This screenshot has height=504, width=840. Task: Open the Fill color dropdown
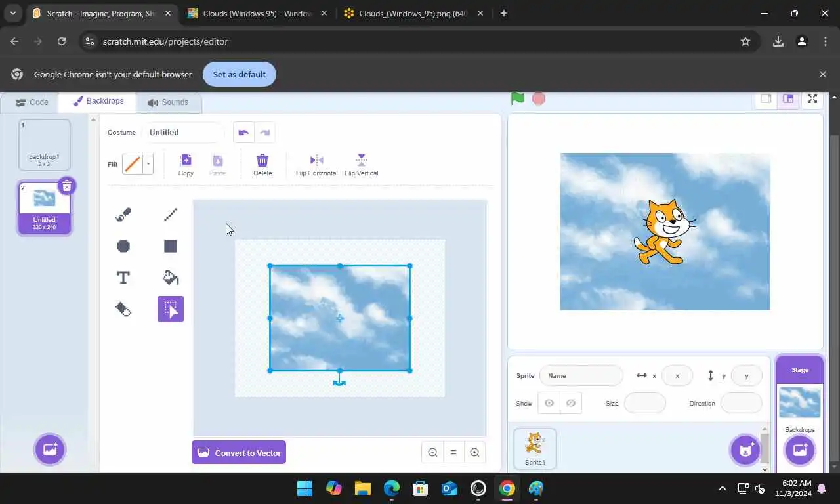[138, 164]
